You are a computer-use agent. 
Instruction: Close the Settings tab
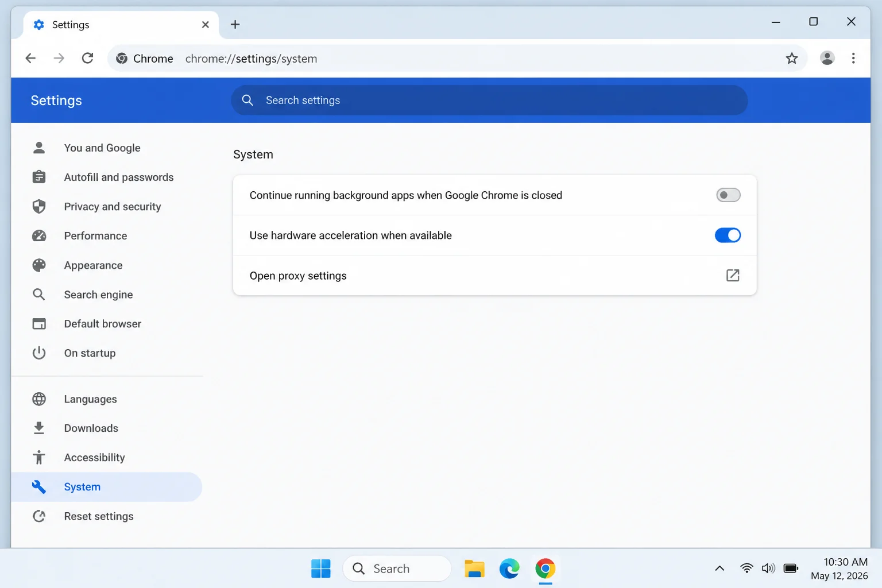205,25
